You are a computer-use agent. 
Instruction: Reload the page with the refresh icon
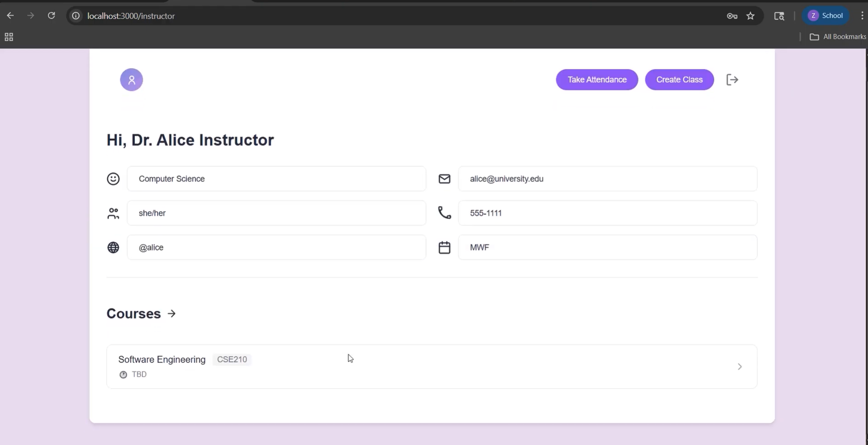pyautogui.click(x=52, y=15)
